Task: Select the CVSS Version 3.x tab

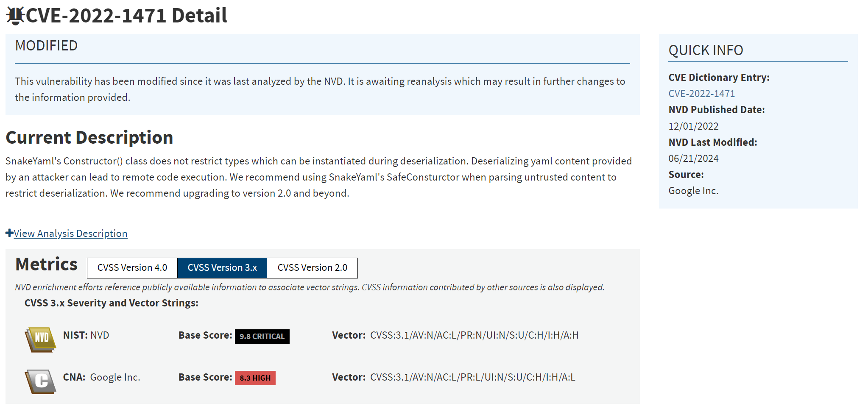Action: 222,268
